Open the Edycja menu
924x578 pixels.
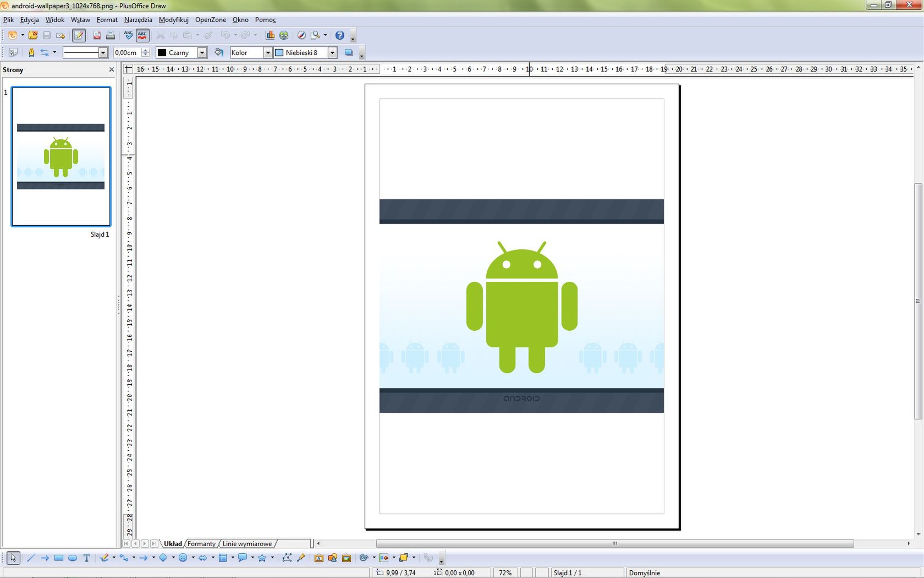click(30, 19)
